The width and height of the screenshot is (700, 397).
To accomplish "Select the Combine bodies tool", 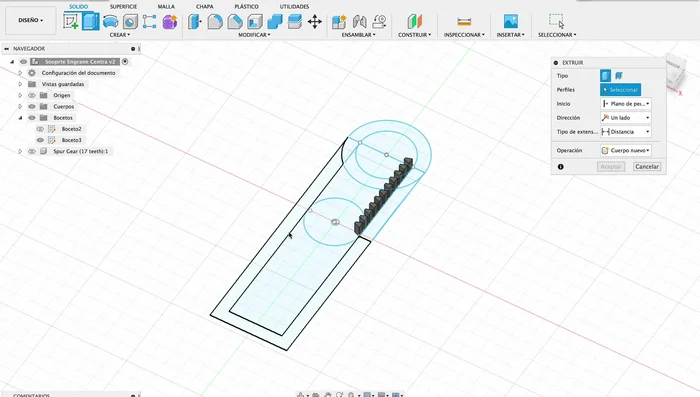I will pyautogui.click(x=275, y=21).
